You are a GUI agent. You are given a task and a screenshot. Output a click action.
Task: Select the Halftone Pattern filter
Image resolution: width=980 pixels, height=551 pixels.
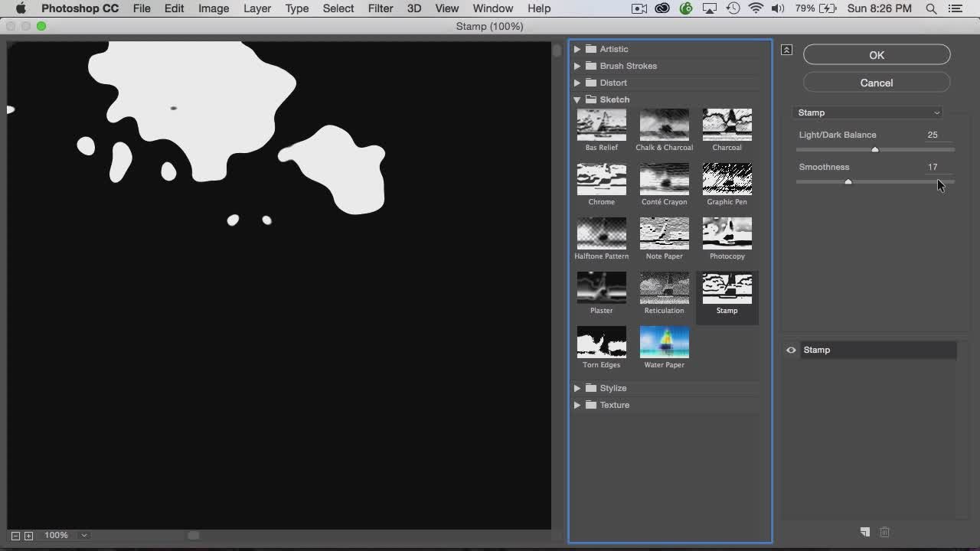(601, 233)
